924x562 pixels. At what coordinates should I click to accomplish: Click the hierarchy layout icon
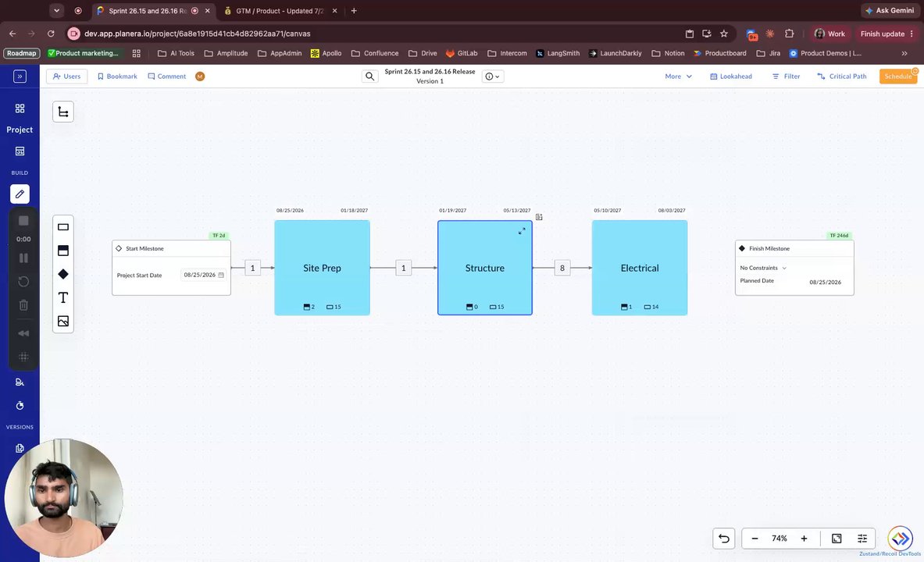click(x=63, y=112)
